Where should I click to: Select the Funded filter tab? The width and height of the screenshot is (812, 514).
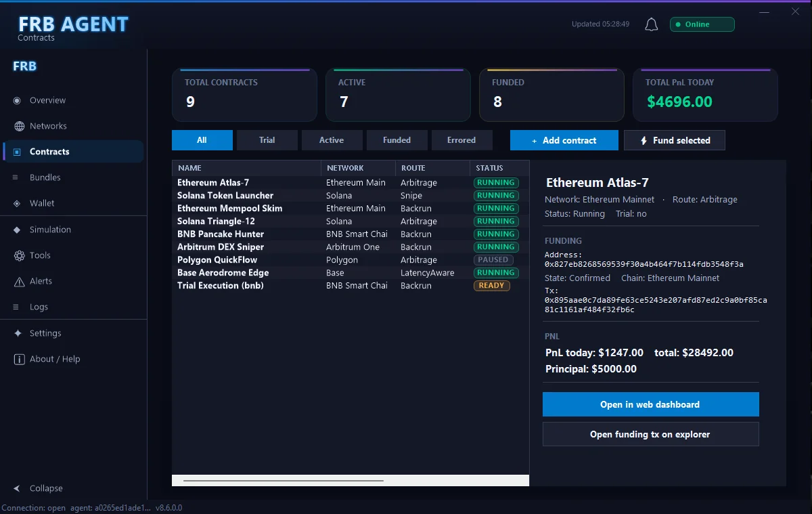[x=397, y=140]
